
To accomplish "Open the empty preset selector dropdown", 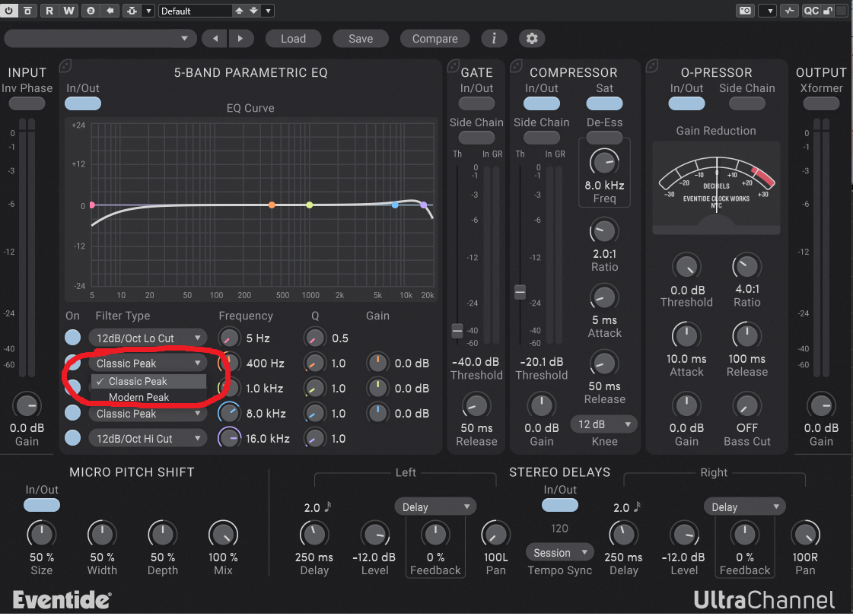I will click(x=100, y=39).
